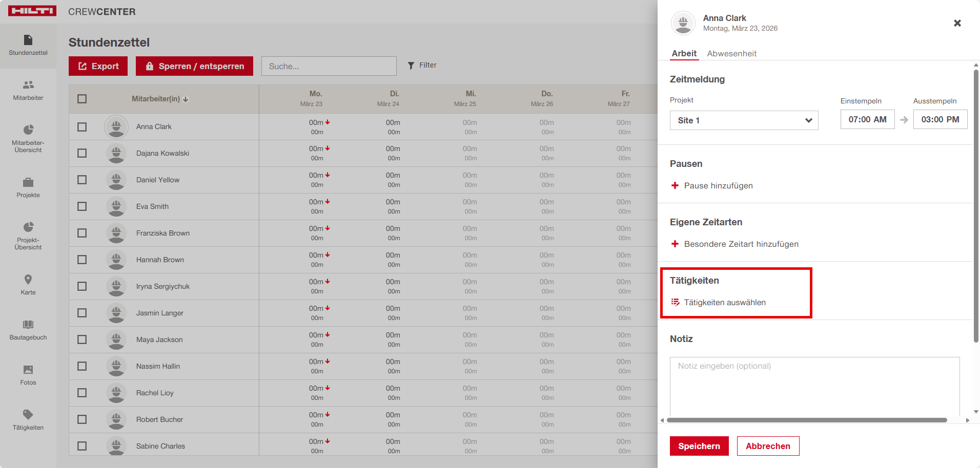Click Tätigkeiten auswählen link
Viewport: 980px width, 468px height.
click(x=724, y=303)
